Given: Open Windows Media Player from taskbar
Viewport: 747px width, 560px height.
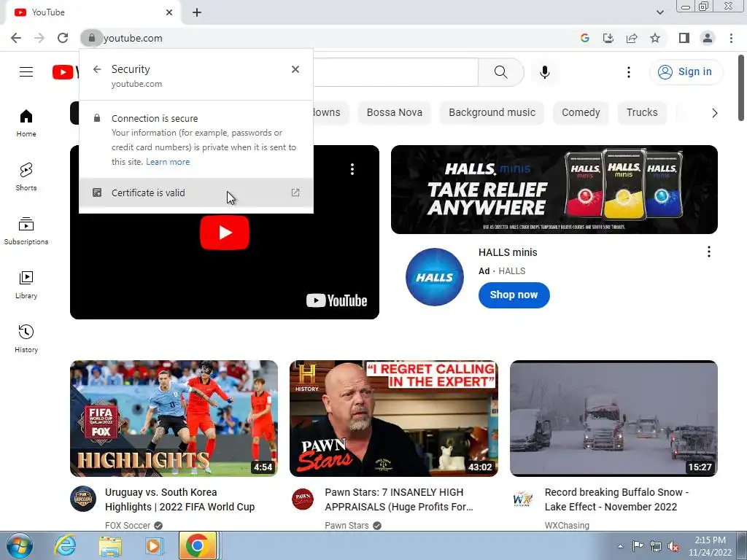Looking at the screenshot, I should [x=153, y=545].
